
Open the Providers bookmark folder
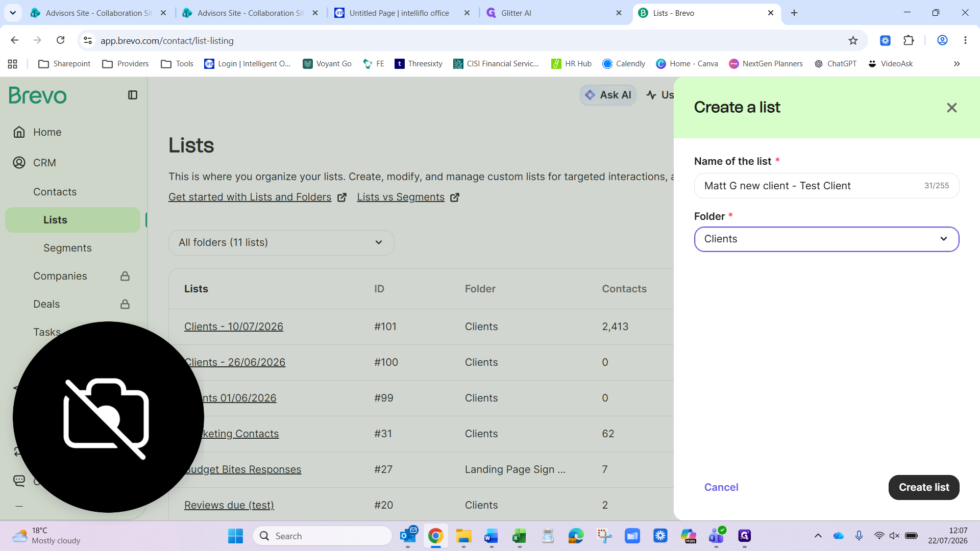click(126, 64)
